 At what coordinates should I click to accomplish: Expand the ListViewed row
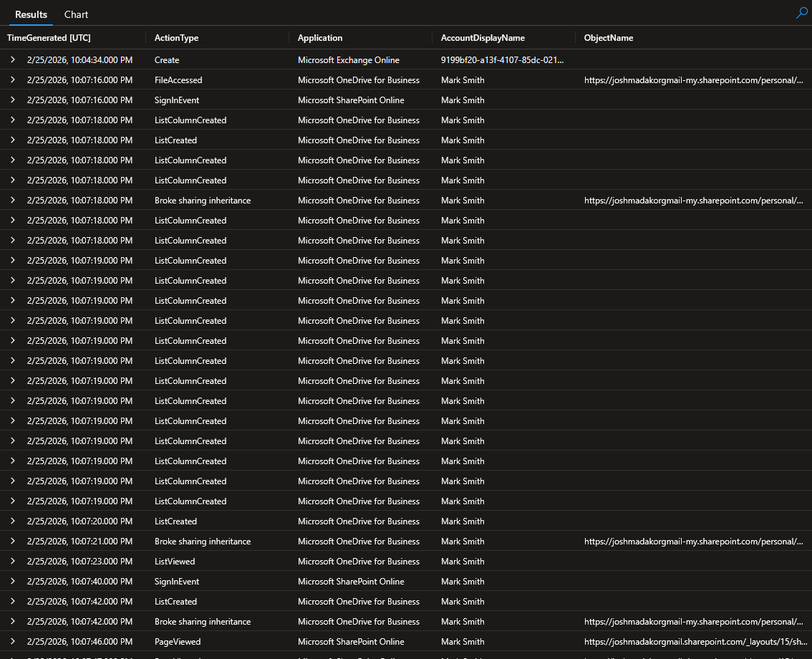click(12, 561)
